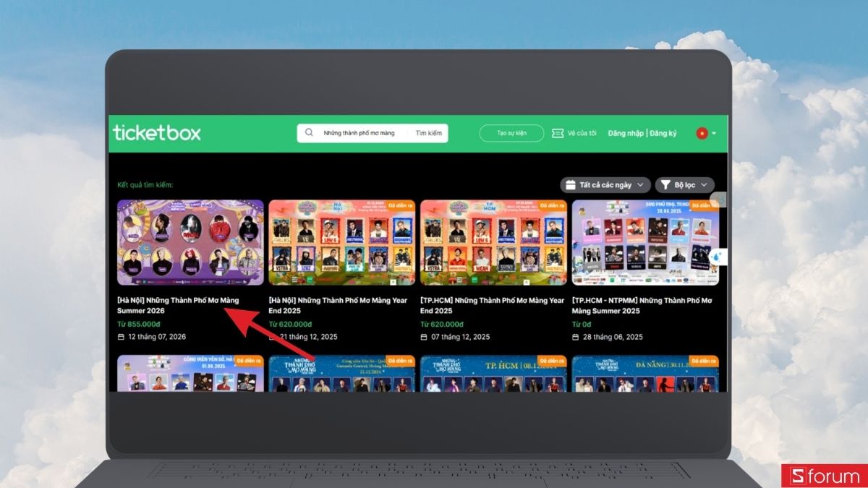Image resolution: width=868 pixels, height=488 pixels.
Task: Expand the language selector arrow
Action: pos(714,134)
